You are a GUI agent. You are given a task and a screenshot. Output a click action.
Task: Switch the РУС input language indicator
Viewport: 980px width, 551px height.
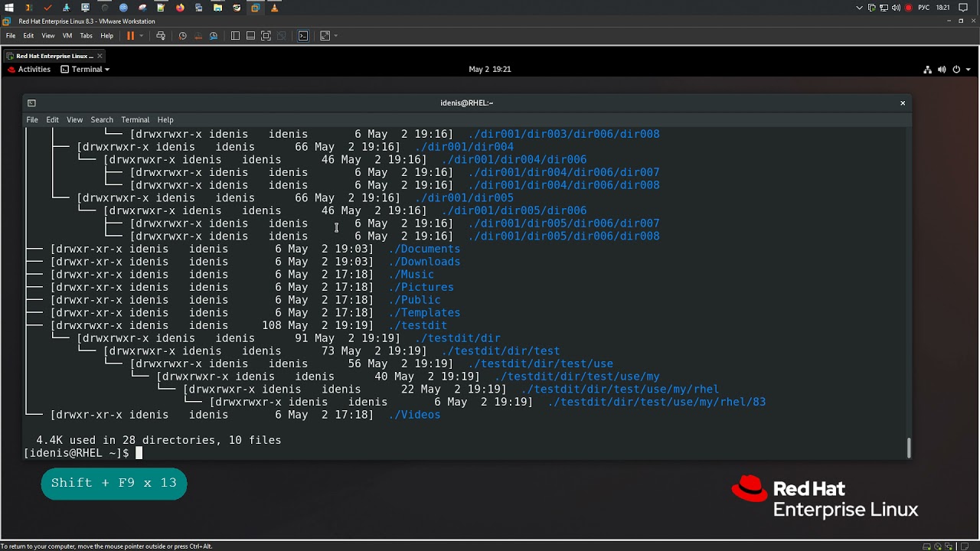click(923, 8)
